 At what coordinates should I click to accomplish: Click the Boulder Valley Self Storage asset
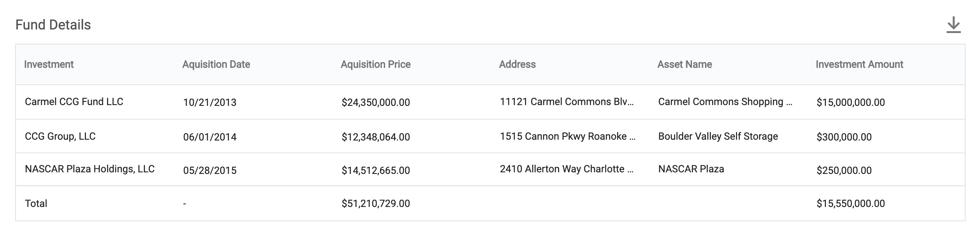tap(718, 137)
